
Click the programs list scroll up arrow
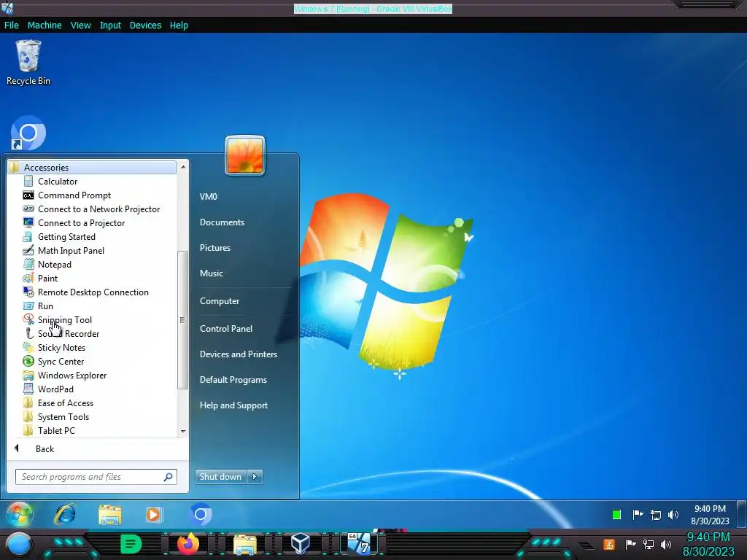pos(183,167)
